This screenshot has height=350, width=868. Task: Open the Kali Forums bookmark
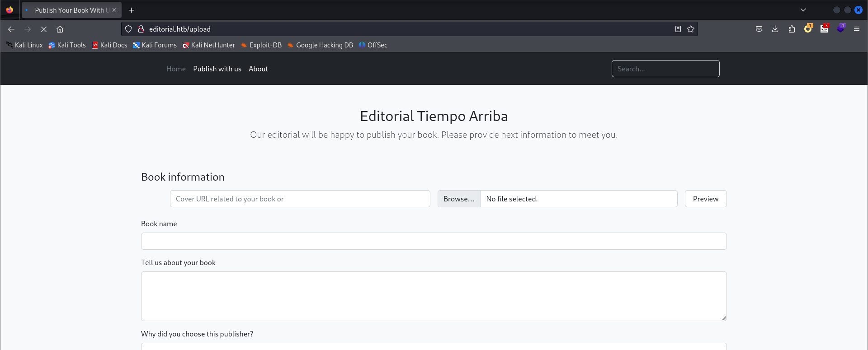tap(155, 45)
